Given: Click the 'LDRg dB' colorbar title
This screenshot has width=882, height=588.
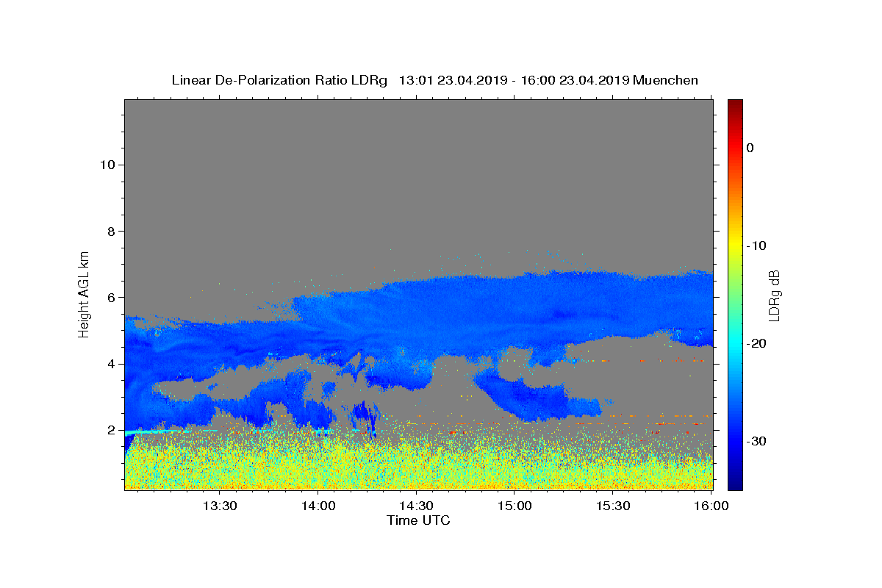Looking at the screenshot, I should click(774, 295).
